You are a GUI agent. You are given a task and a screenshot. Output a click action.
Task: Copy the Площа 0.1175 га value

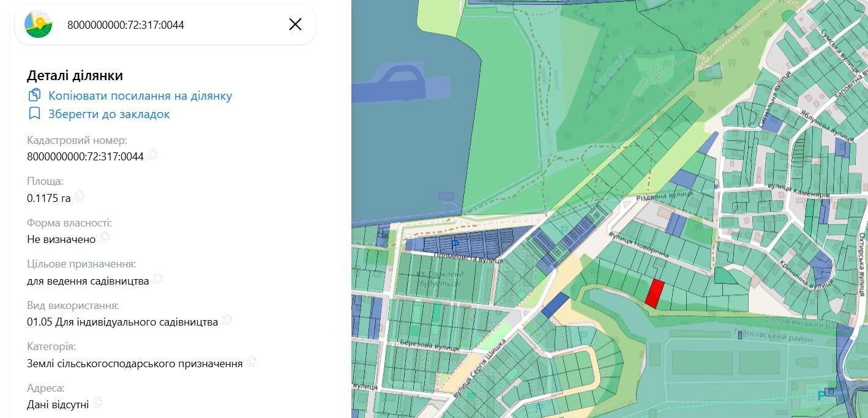tap(80, 196)
